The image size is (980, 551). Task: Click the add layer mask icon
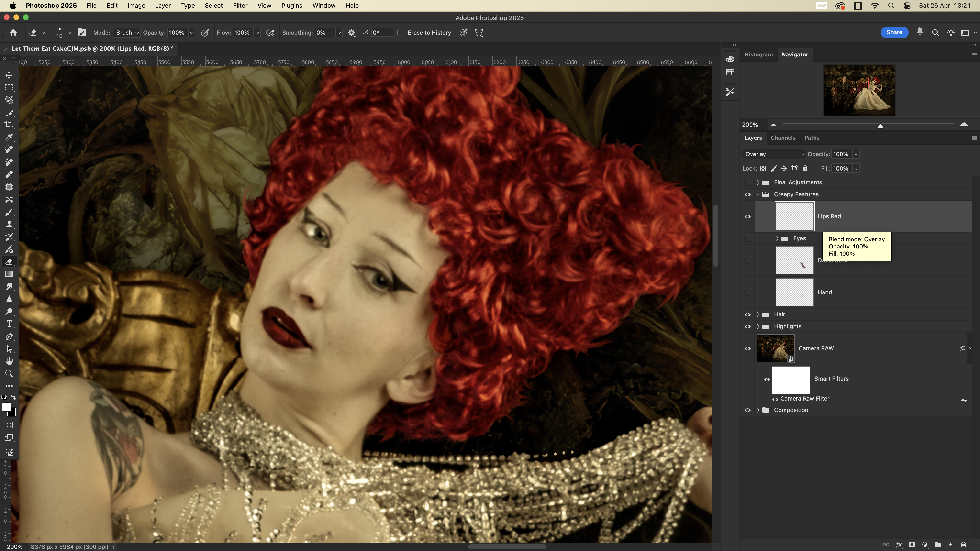pyautogui.click(x=912, y=545)
